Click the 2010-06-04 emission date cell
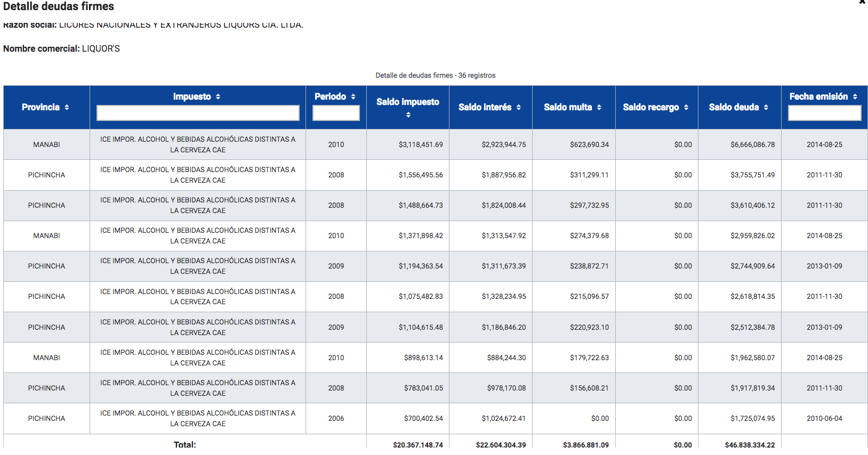Image resolution: width=868 pixels, height=455 pixels. click(824, 419)
